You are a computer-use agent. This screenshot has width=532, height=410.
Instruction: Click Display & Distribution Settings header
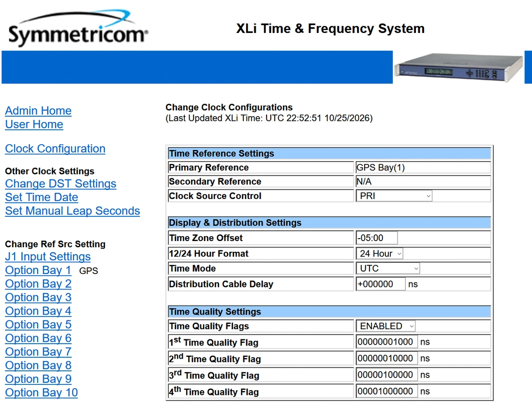click(x=329, y=223)
